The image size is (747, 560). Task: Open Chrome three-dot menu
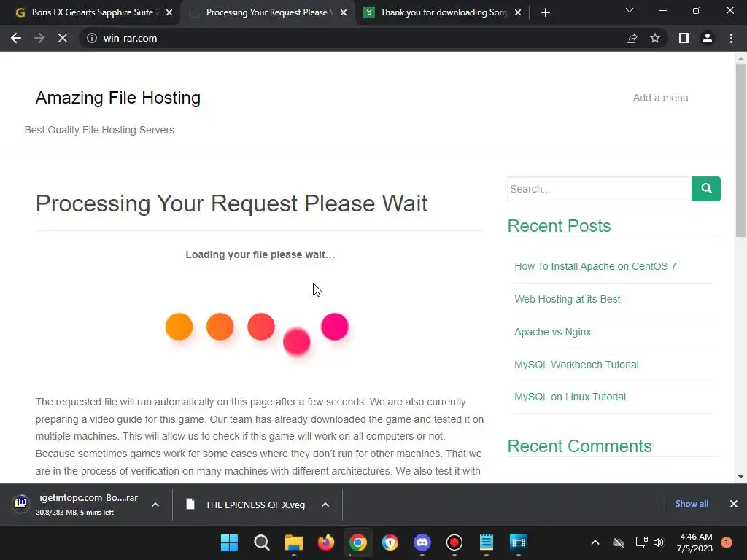731,38
